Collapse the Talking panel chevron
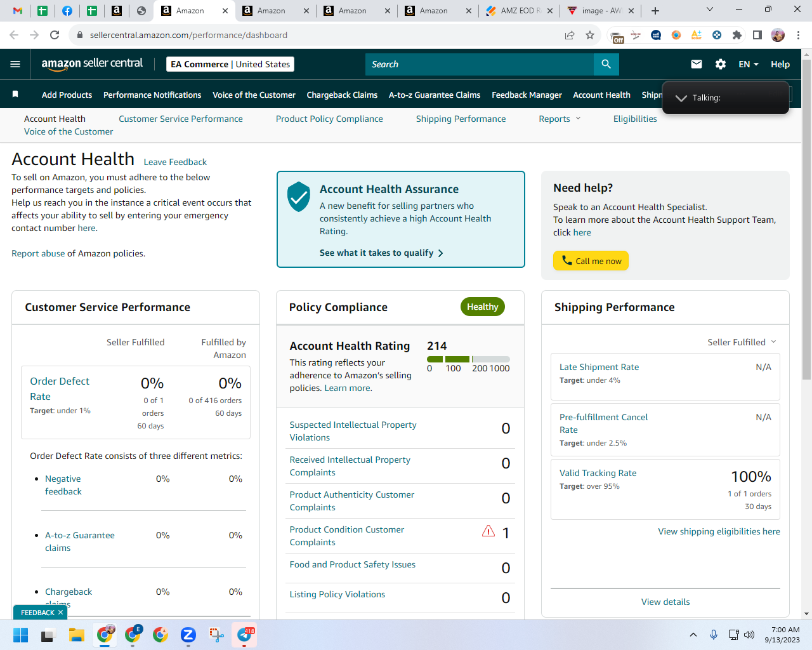Image resolution: width=812 pixels, height=650 pixels. pos(681,98)
